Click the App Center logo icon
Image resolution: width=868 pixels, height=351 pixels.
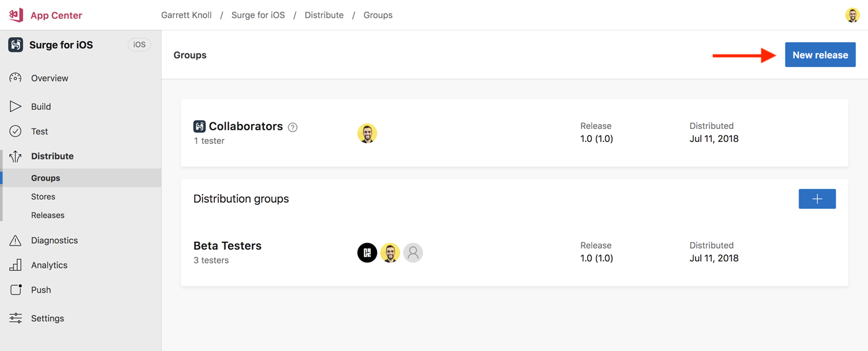click(16, 15)
